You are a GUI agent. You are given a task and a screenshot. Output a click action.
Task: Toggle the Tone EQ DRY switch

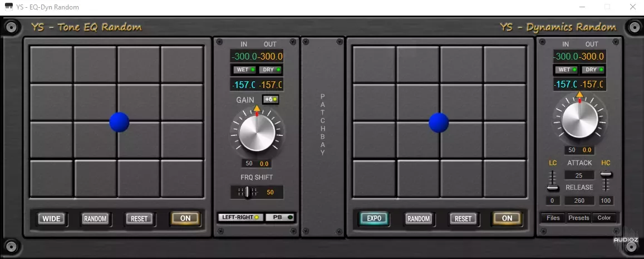271,70
